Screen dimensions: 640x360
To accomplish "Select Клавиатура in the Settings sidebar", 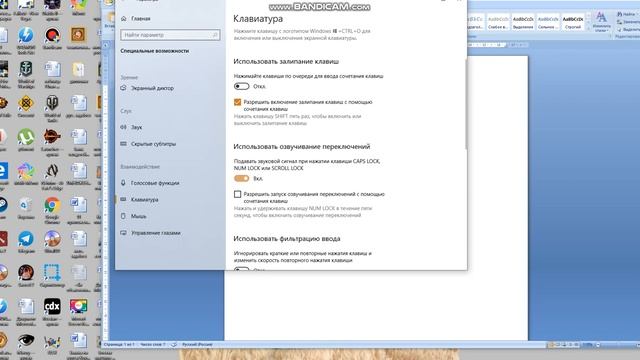I will 144,200.
